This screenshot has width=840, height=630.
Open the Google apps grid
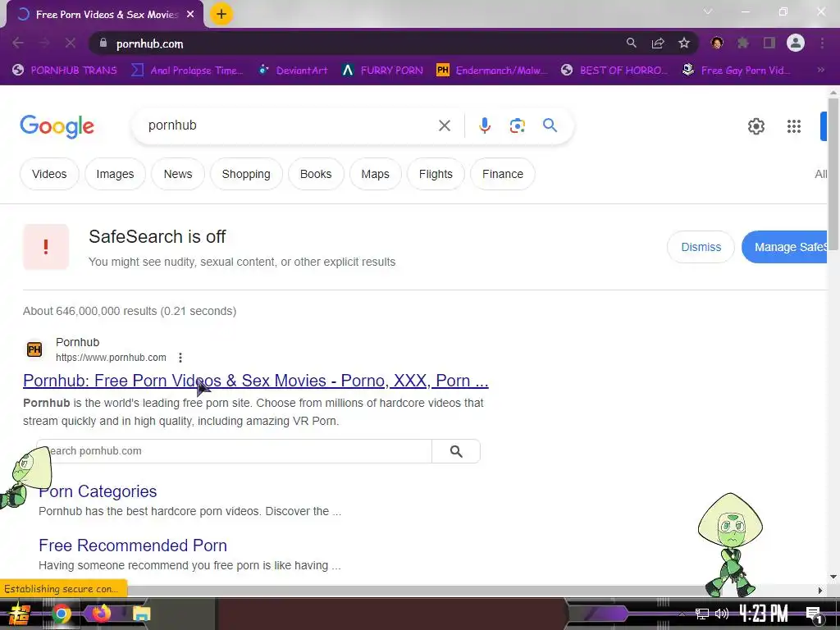pyautogui.click(x=794, y=126)
